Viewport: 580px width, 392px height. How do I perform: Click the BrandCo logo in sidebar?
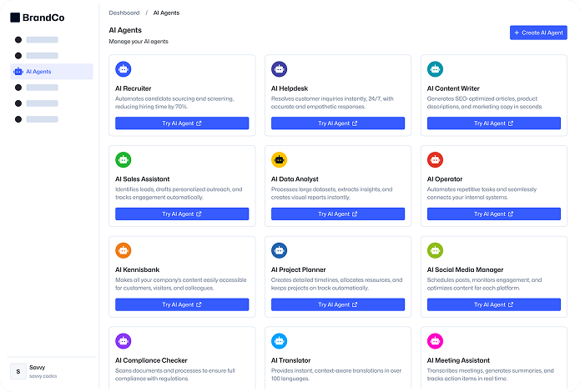[x=38, y=17]
